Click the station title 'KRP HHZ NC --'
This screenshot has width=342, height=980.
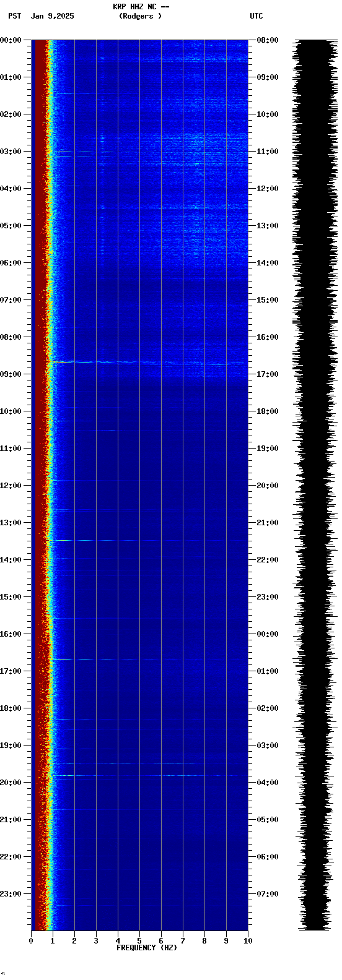[141, 7]
